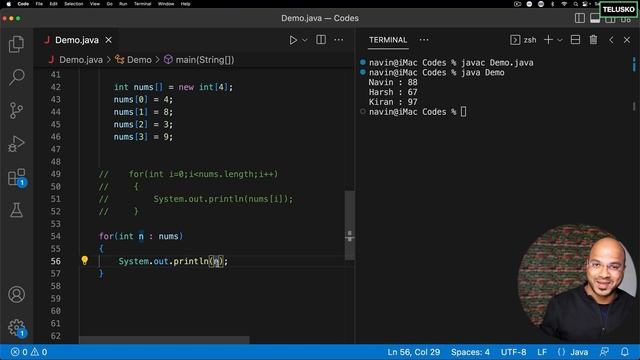
Task: Change indentation via Spaces: 4
Action: point(470,352)
